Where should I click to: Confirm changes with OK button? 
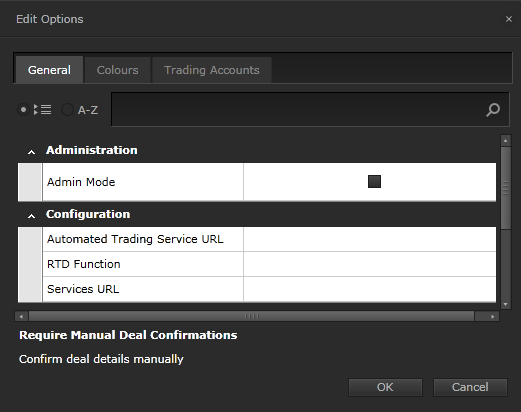click(x=385, y=387)
